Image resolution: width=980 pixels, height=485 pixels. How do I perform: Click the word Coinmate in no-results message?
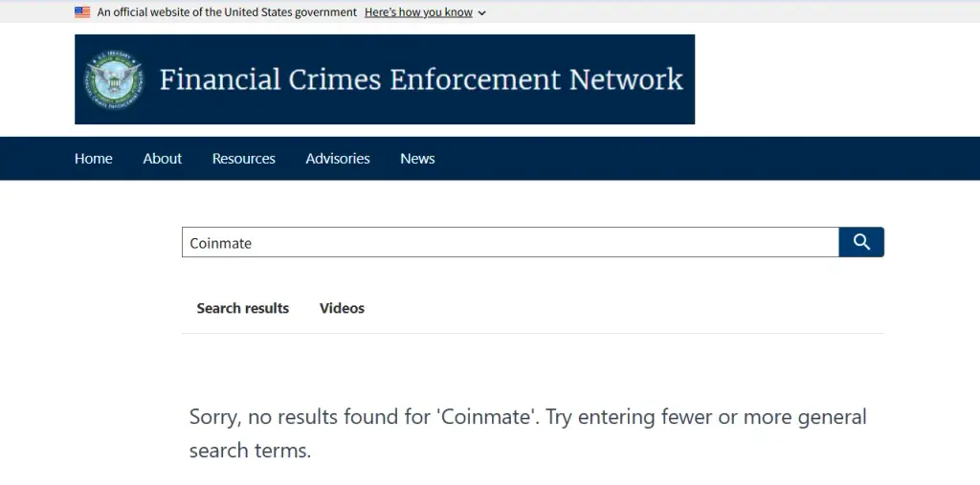487,417
